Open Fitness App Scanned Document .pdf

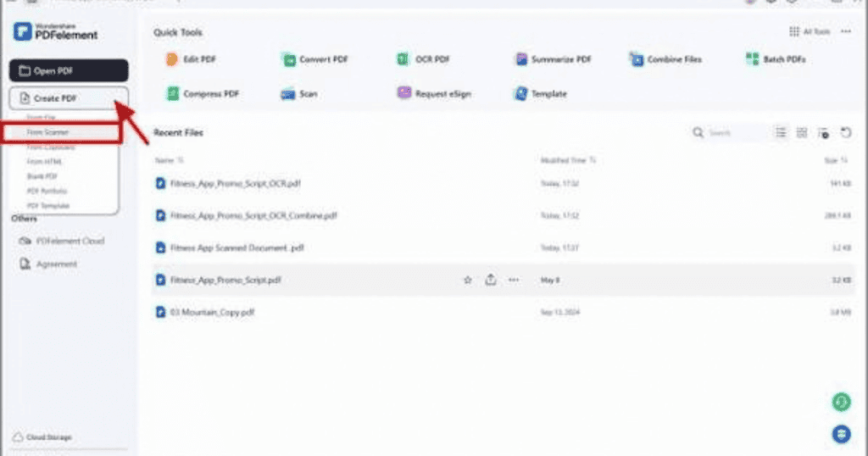237,248
